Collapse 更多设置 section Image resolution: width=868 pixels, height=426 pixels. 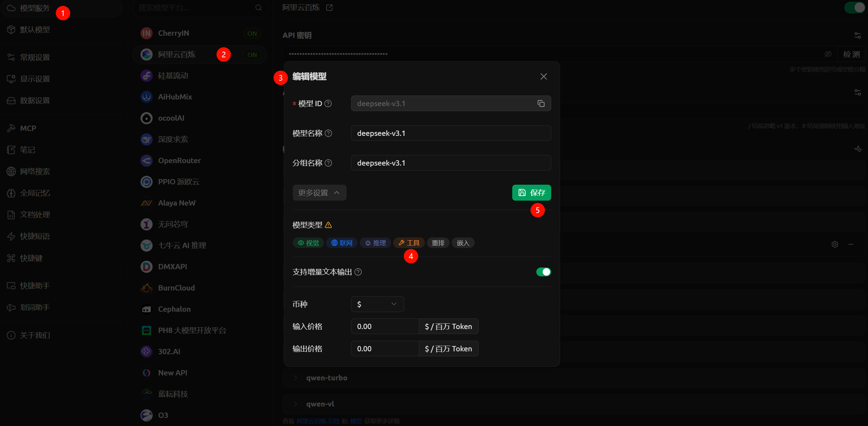click(x=319, y=192)
